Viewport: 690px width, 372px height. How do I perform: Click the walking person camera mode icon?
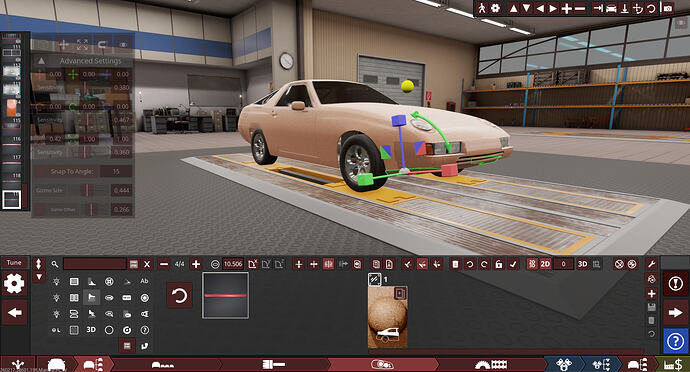pyautogui.click(x=482, y=8)
